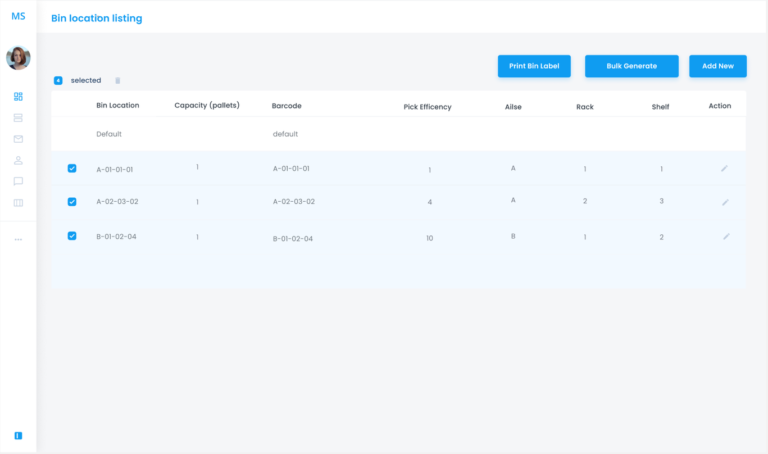Open the mail envelope icon in sidebar
Screen dimensions: 768x454
[x=18, y=139]
